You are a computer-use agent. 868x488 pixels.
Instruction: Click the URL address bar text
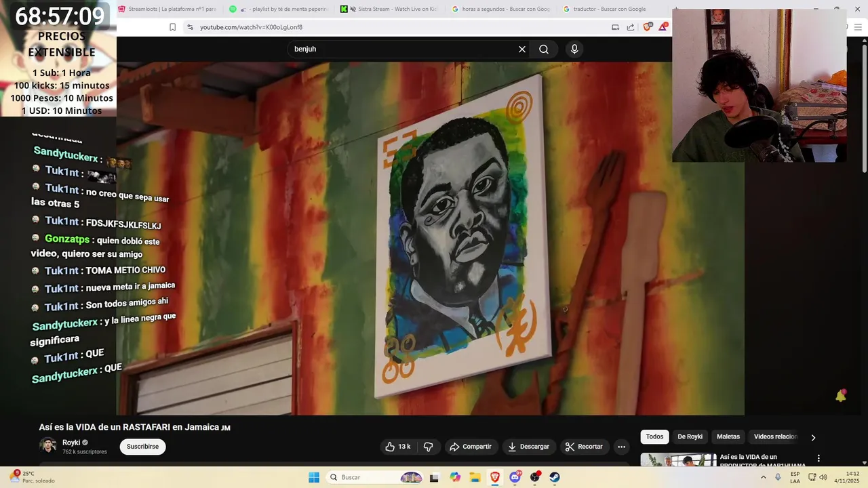pyautogui.click(x=251, y=27)
